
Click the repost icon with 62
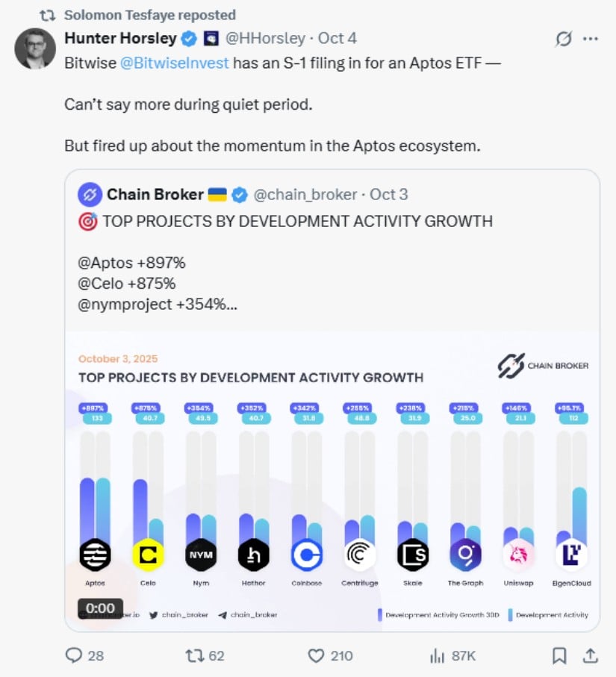click(x=193, y=655)
